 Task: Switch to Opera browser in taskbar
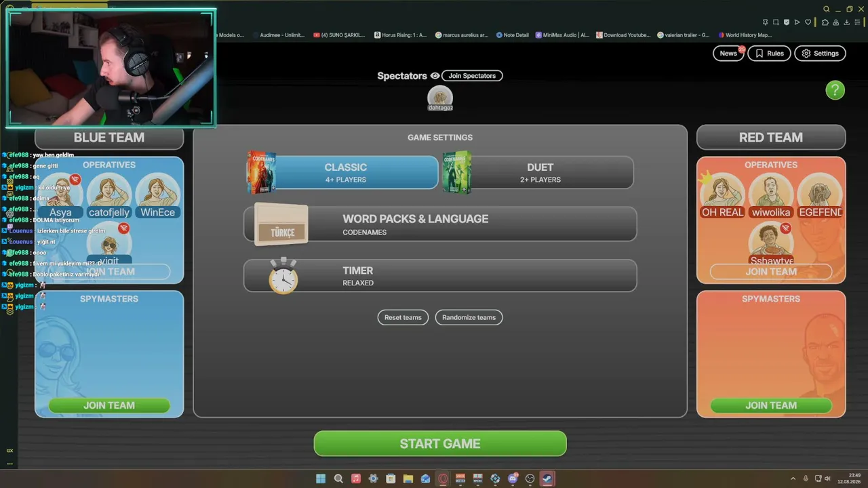pyautogui.click(x=443, y=479)
